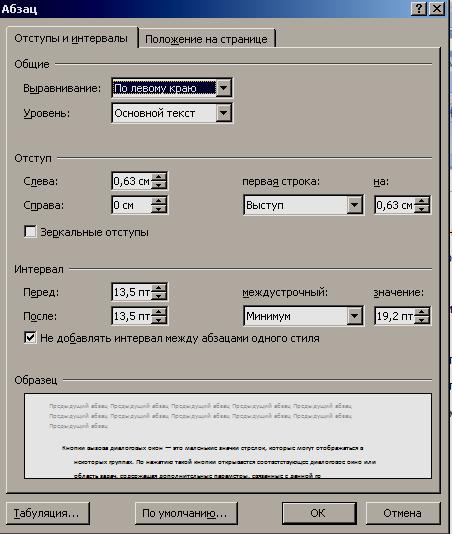The height and width of the screenshot is (534, 452).
Task: Click the Основной текст level field
Action: [165, 113]
